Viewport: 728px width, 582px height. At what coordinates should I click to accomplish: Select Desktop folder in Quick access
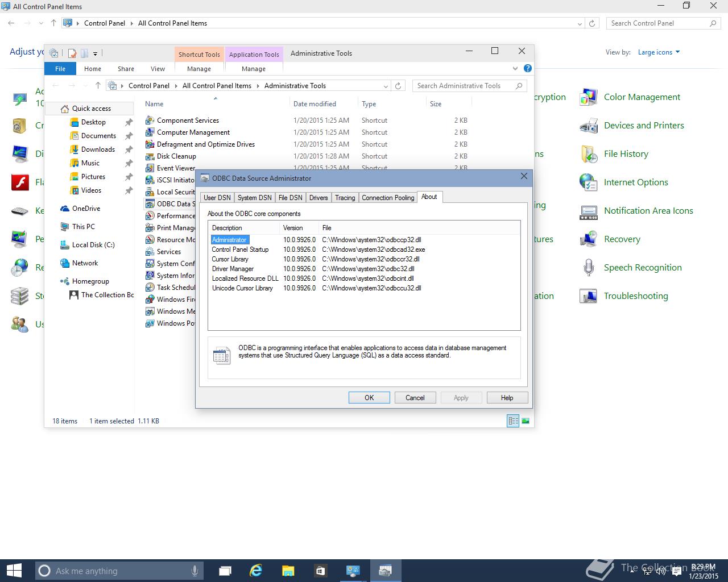[93, 122]
